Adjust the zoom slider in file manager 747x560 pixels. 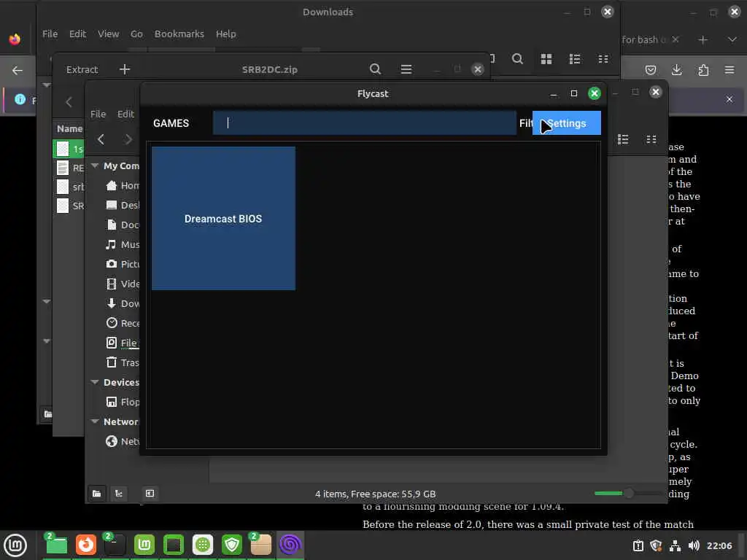point(629,494)
